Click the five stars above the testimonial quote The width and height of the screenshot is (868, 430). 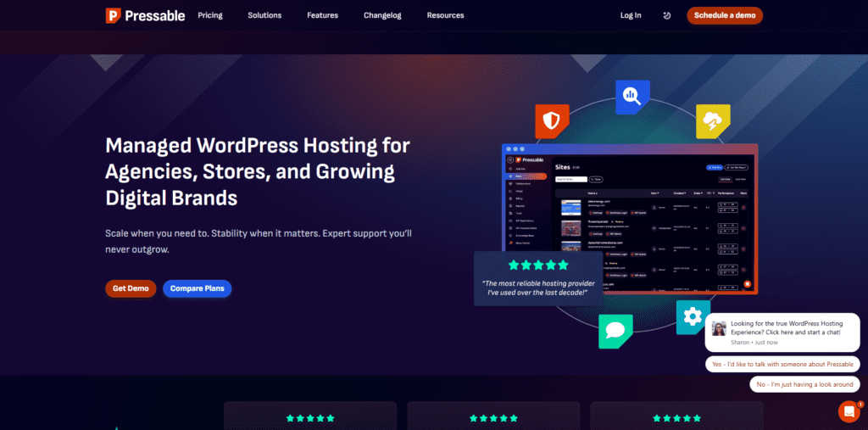538,265
